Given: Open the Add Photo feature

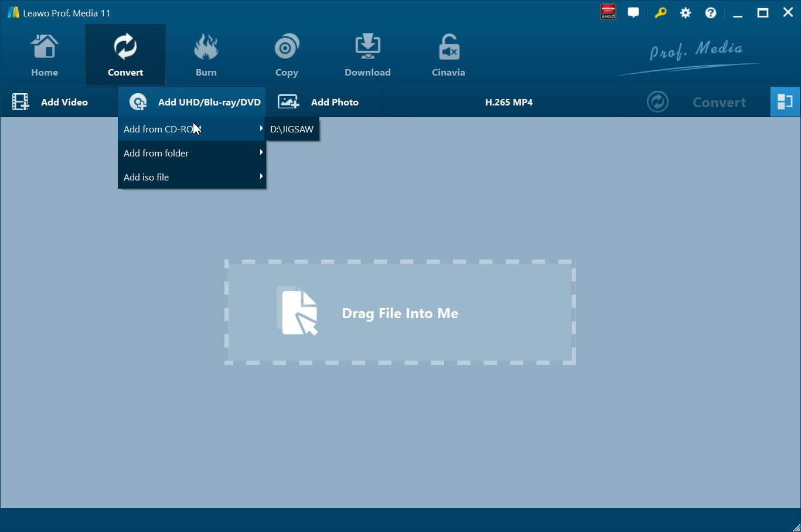Looking at the screenshot, I should (325, 101).
